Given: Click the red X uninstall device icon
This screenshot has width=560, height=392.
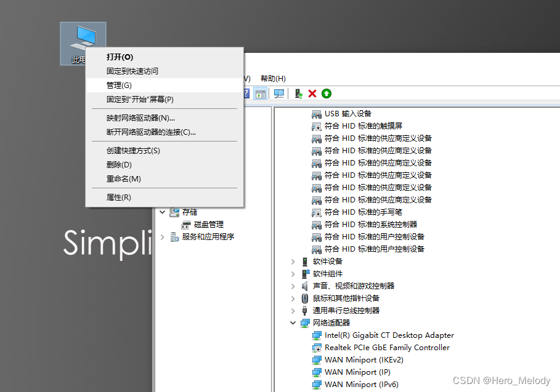Looking at the screenshot, I should pyautogui.click(x=312, y=94).
